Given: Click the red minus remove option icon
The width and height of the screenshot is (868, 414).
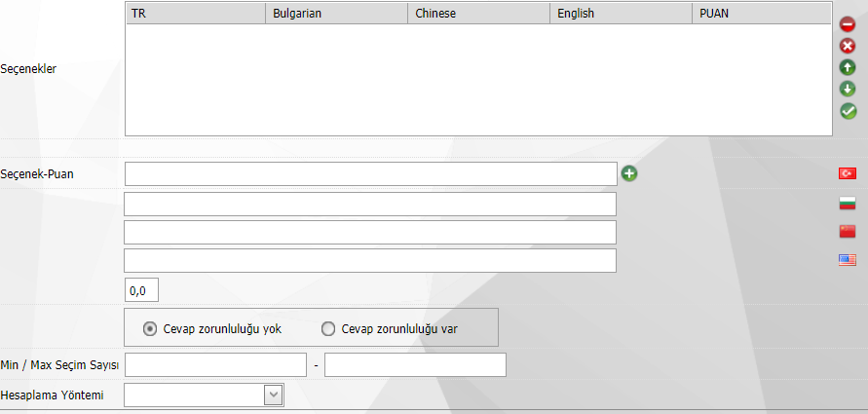Looking at the screenshot, I should (x=848, y=24).
